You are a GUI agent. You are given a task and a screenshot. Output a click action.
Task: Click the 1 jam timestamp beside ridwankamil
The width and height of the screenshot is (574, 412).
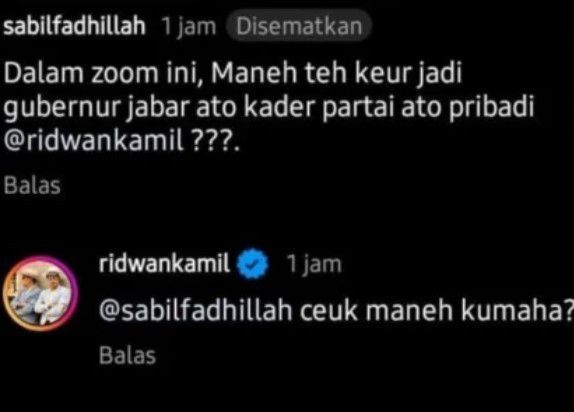(314, 264)
